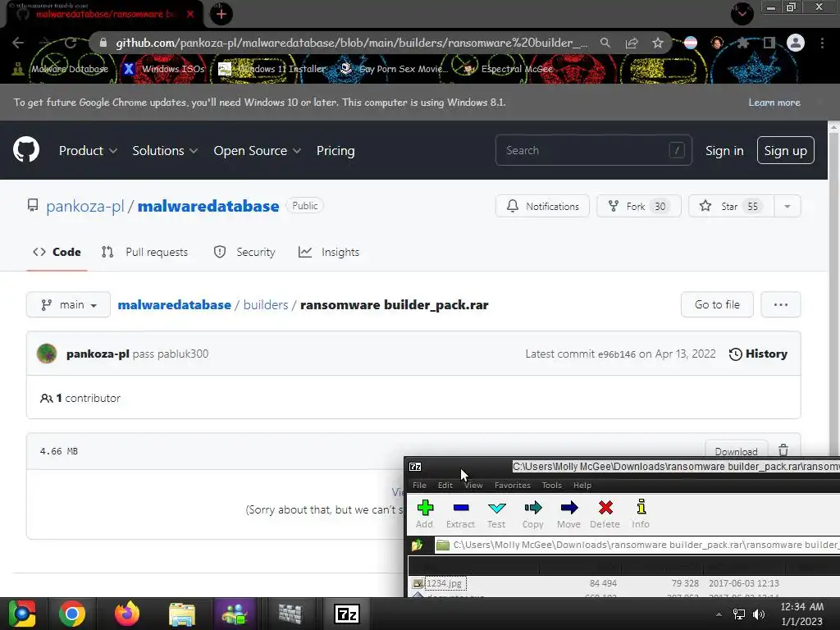Click the Sign up button

[785, 151]
